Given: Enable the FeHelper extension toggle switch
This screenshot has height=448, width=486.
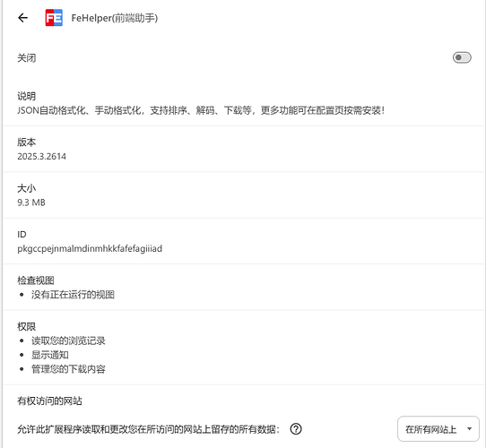Looking at the screenshot, I should (x=462, y=57).
